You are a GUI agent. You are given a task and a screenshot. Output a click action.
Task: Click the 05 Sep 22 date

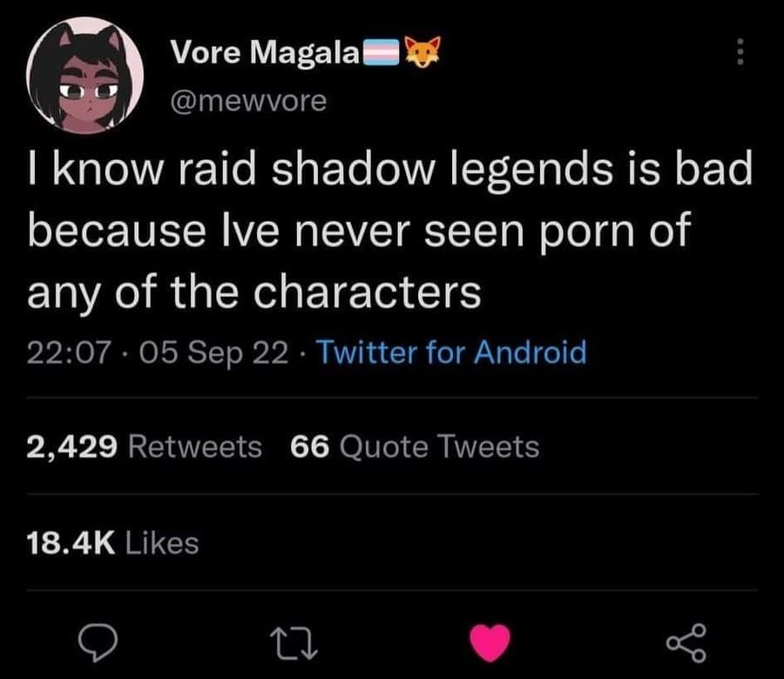[x=213, y=353]
